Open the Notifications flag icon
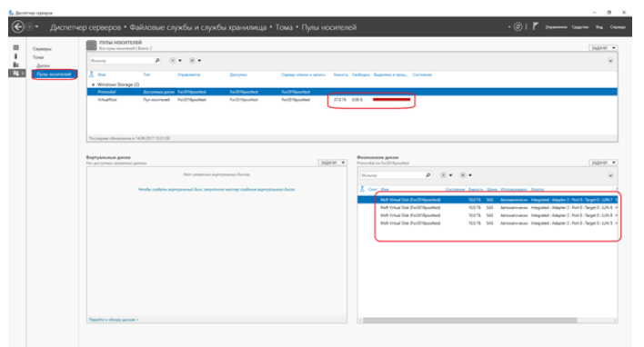This screenshot has height=347, width=644. (x=536, y=26)
